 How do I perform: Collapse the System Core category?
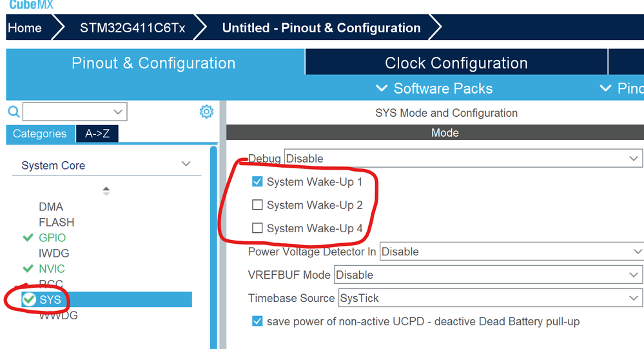186,165
